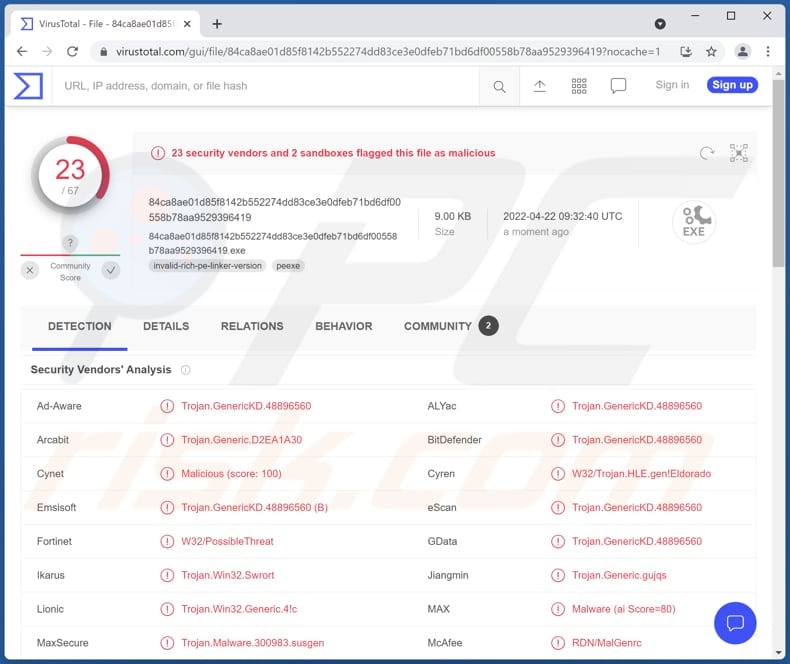Open a new browser tab
The height and width of the screenshot is (664, 790).
pyautogui.click(x=217, y=24)
